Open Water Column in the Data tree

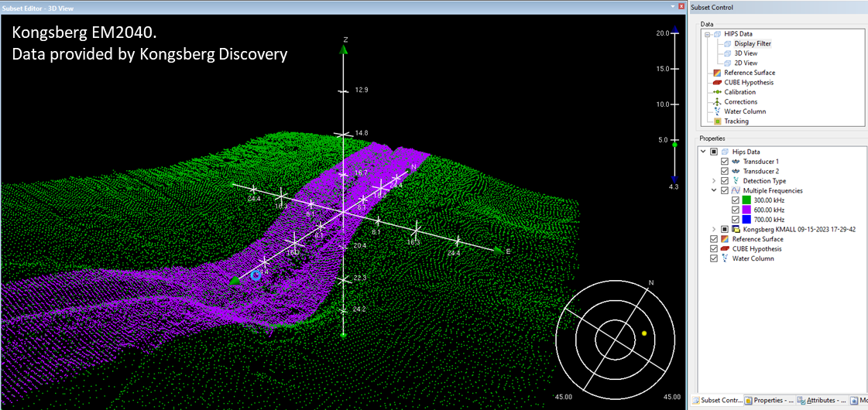743,111
